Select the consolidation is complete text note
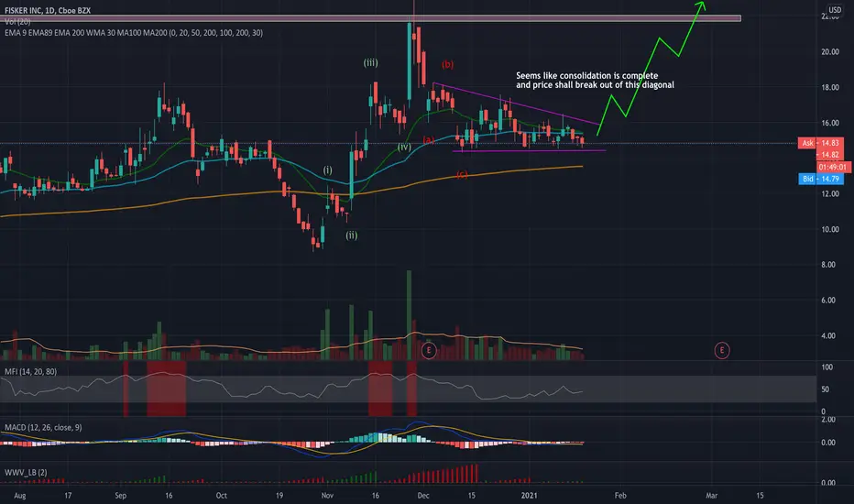The height and width of the screenshot is (504, 854). (x=595, y=80)
